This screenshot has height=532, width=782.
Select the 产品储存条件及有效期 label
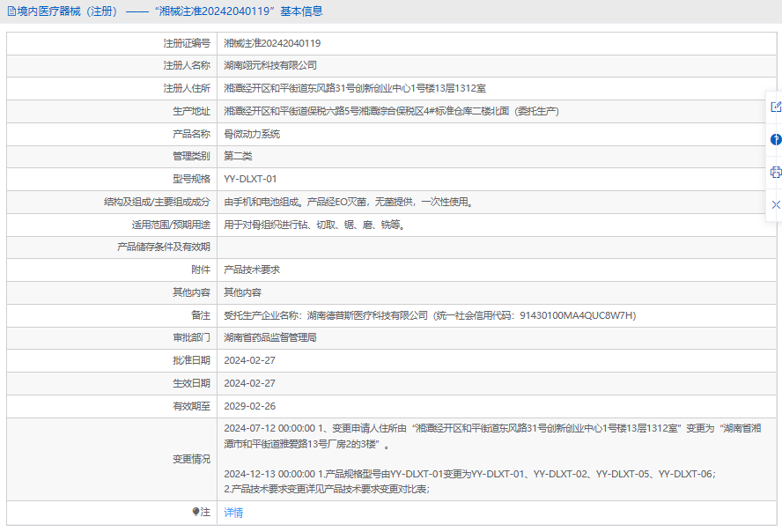click(164, 247)
